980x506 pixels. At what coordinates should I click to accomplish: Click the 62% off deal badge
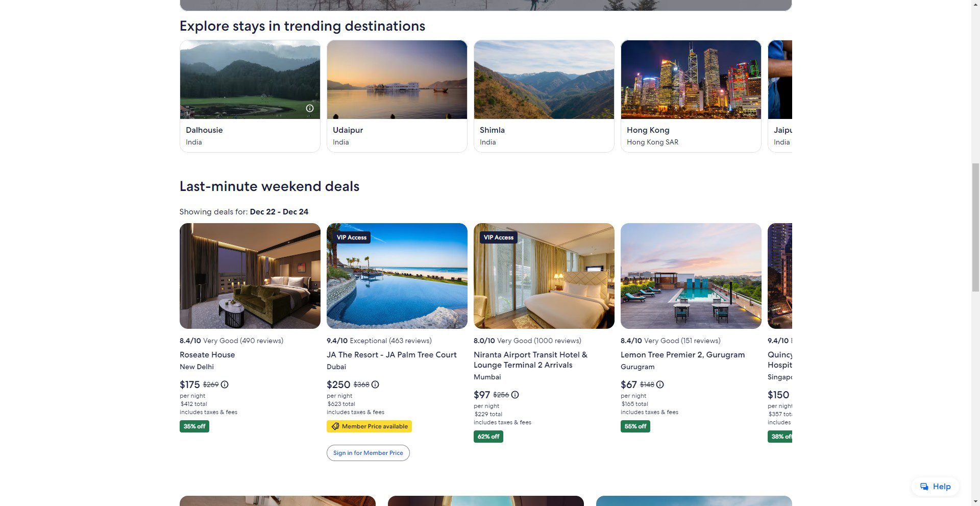coord(488,437)
